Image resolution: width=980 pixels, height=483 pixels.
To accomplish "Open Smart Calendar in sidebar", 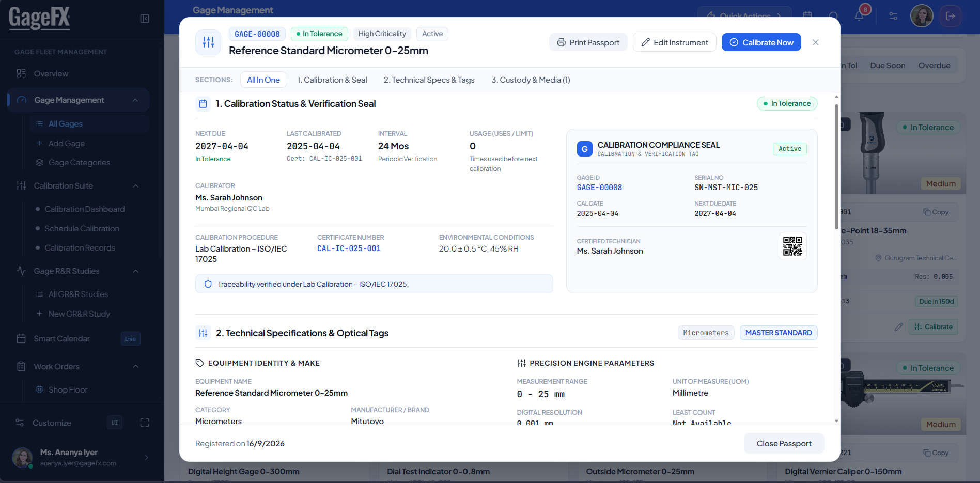I will (x=62, y=339).
